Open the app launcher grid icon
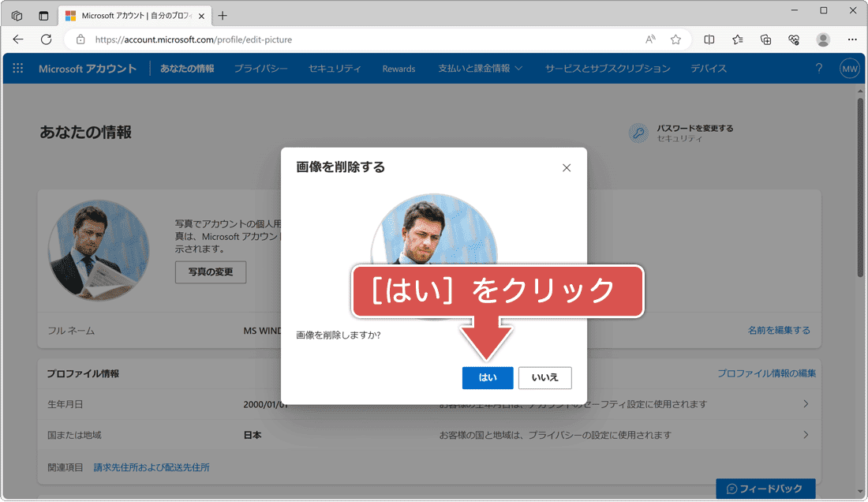This screenshot has width=868, height=502. (17, 69)
